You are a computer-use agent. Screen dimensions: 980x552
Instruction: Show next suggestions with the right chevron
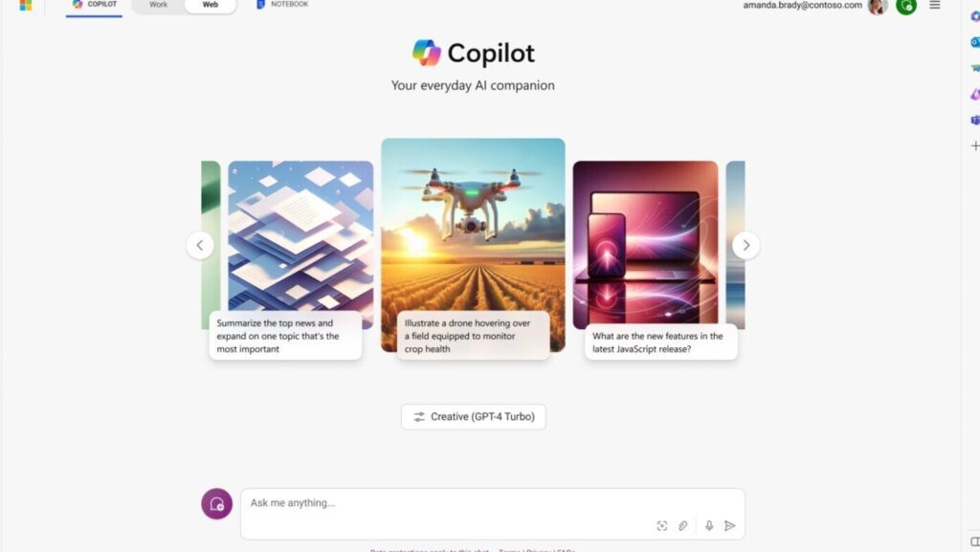point(746,246)
